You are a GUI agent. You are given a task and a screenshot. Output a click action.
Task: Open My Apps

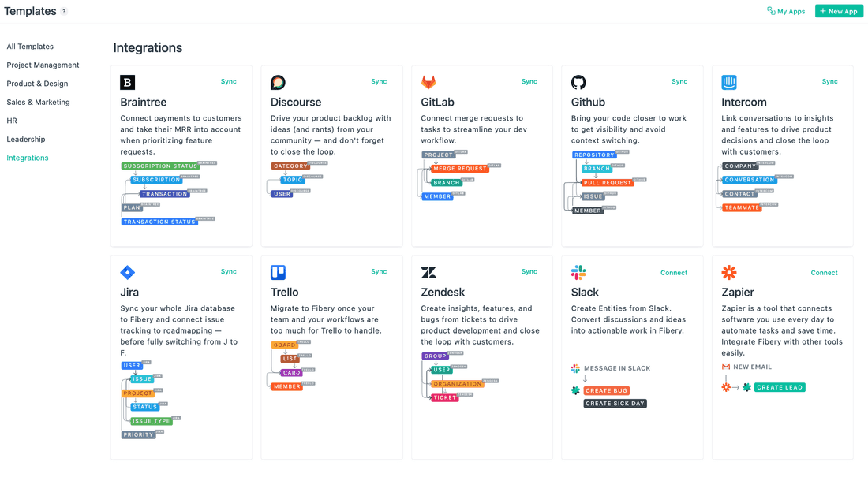pyautogui.click(x=786, y=11)
